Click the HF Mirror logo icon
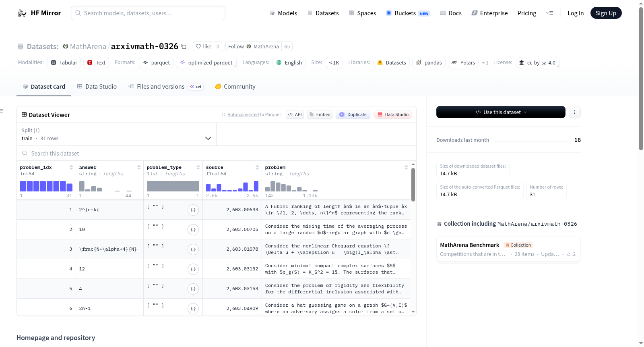This screenshot has width=644, height=347. pos(22,13)
